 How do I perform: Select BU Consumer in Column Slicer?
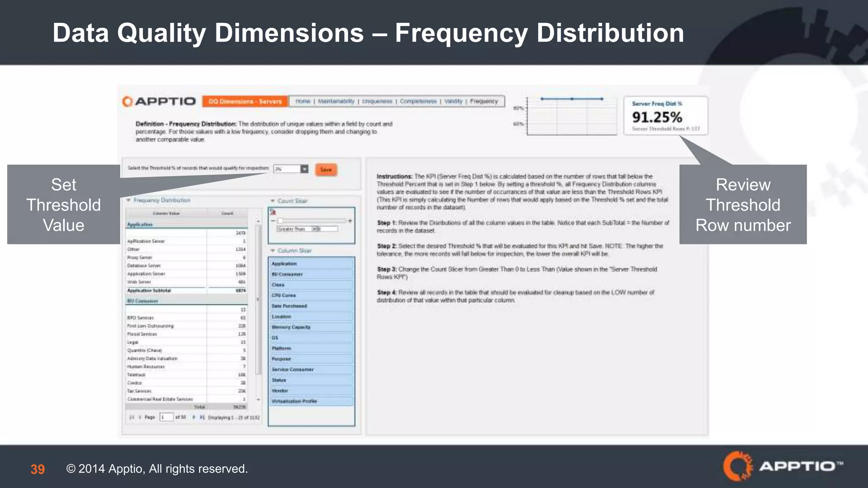point(312,274)
